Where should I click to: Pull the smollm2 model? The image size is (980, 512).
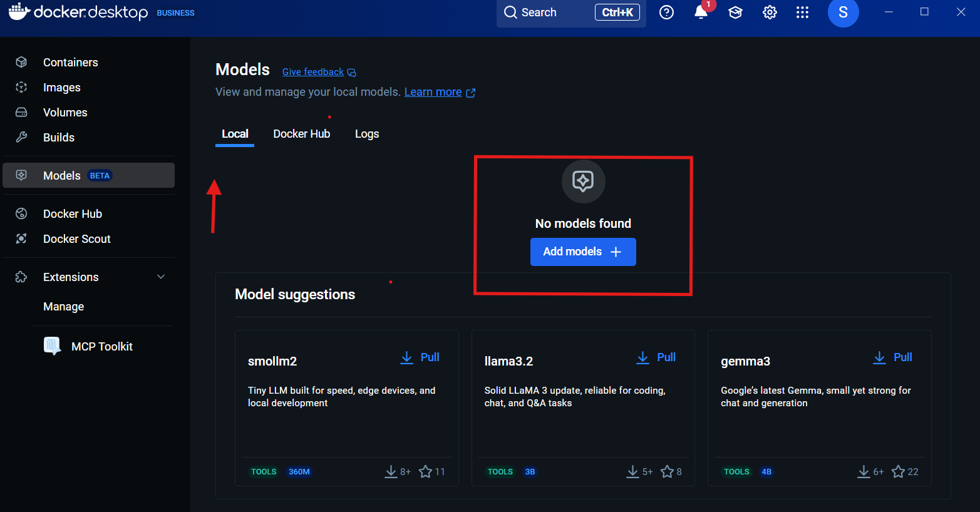click(x=420, y=357)
